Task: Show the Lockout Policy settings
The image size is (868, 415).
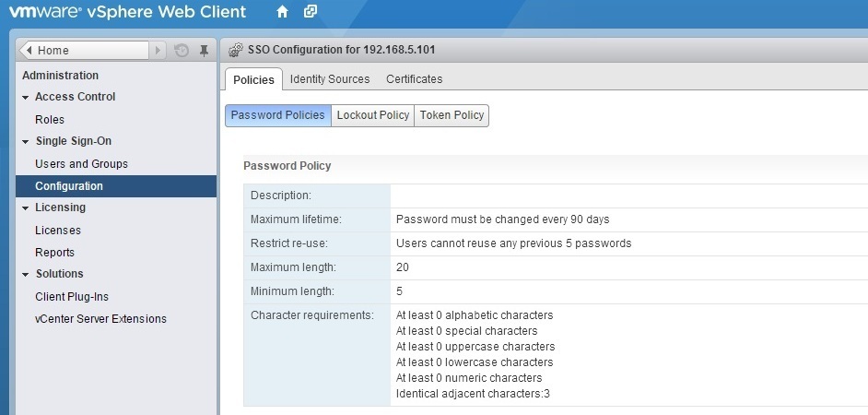Action: (372, 115)
